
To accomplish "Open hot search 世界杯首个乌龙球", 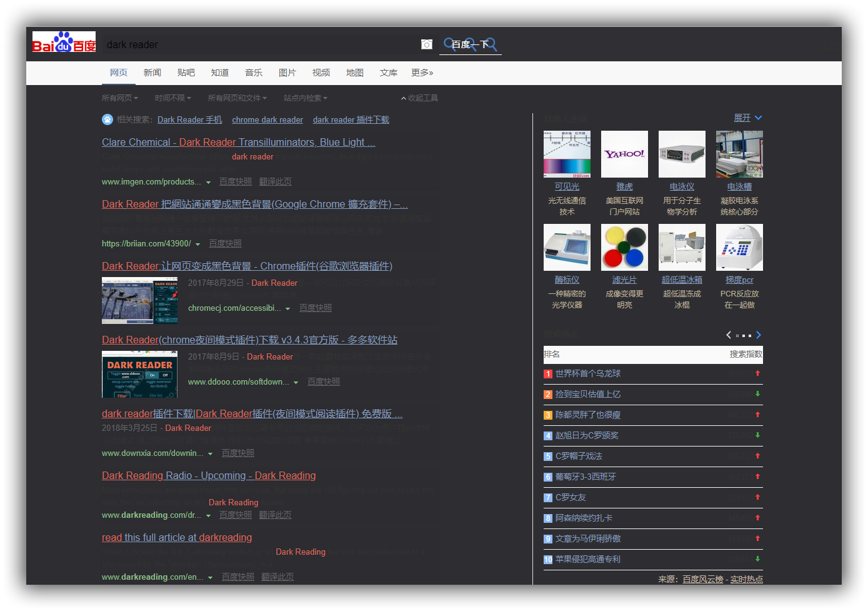I will tap(588, 374).
